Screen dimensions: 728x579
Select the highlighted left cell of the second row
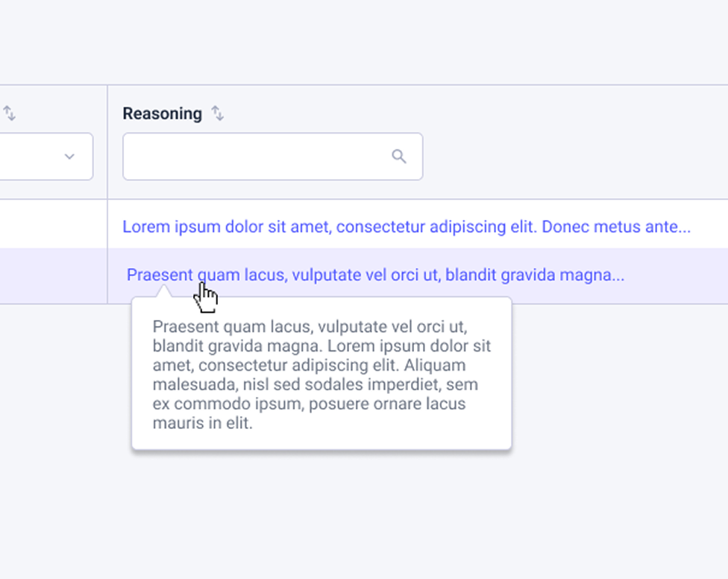[x=52, y=275]
